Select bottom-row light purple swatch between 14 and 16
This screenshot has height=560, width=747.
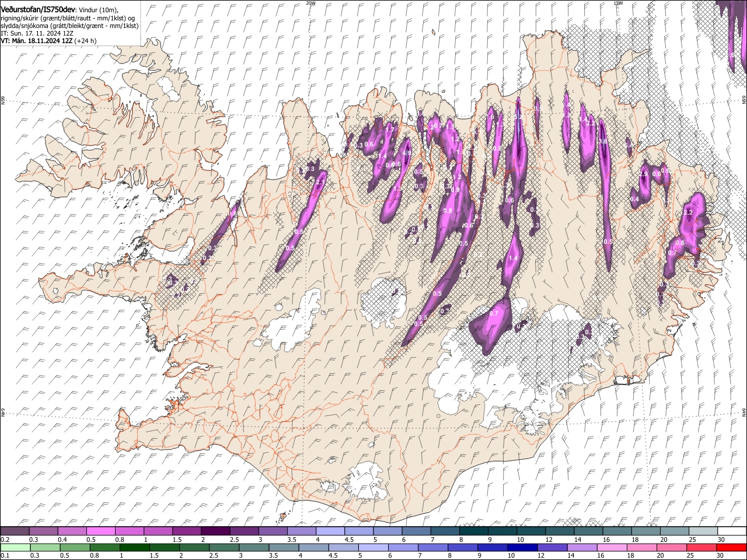tap(582, 547)
